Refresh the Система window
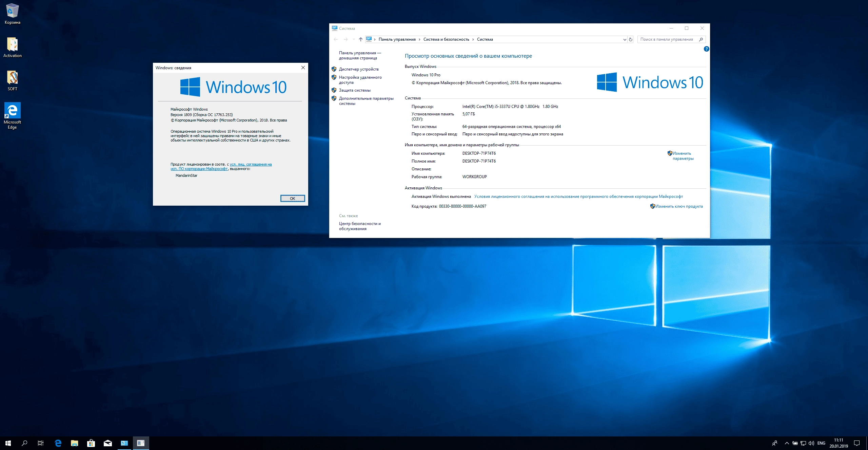Viewport: 868px width, 450px height. (x=631, y=39)
